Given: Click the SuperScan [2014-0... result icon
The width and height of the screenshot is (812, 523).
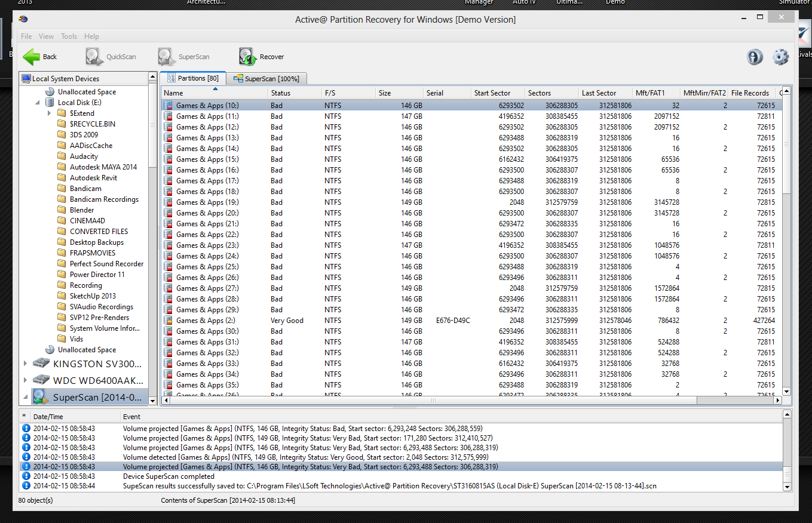Looking at the screenshot, I should point(41,396).
